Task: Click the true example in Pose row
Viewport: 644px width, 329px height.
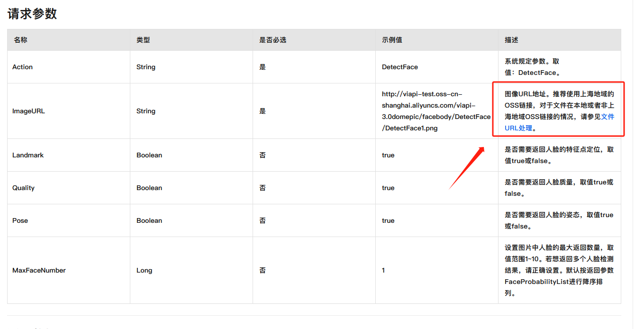Action: 388,220
